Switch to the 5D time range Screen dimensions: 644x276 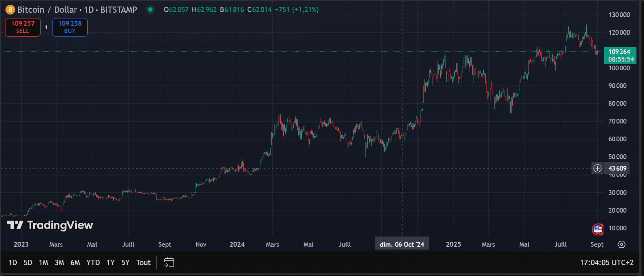28,263
